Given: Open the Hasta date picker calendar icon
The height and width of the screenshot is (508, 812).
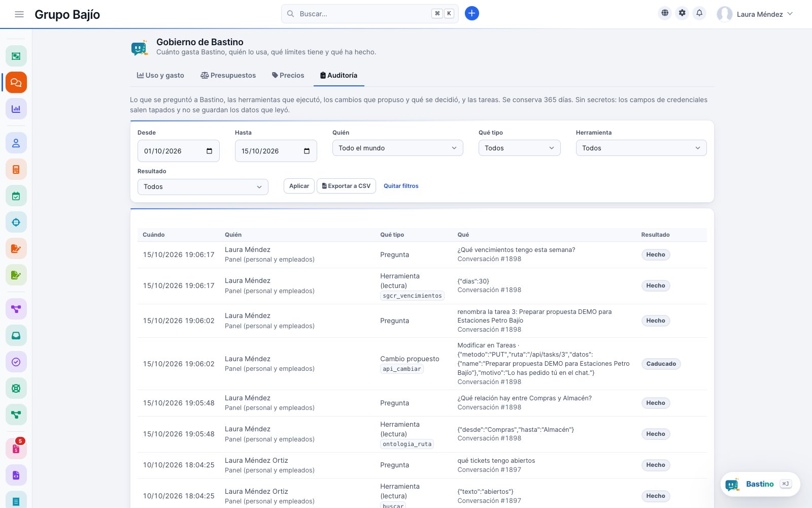Looking at the screenshot, I should click(307, 151).
